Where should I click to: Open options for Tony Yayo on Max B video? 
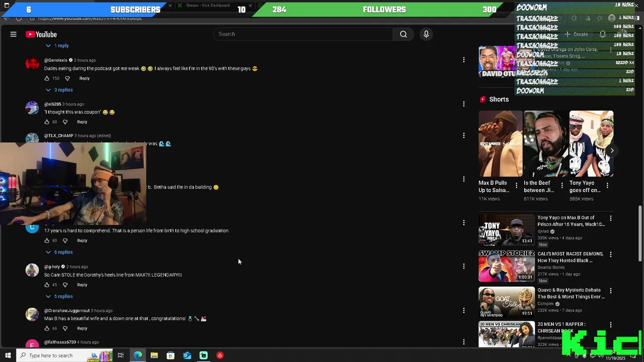click(x=611, y=218)
